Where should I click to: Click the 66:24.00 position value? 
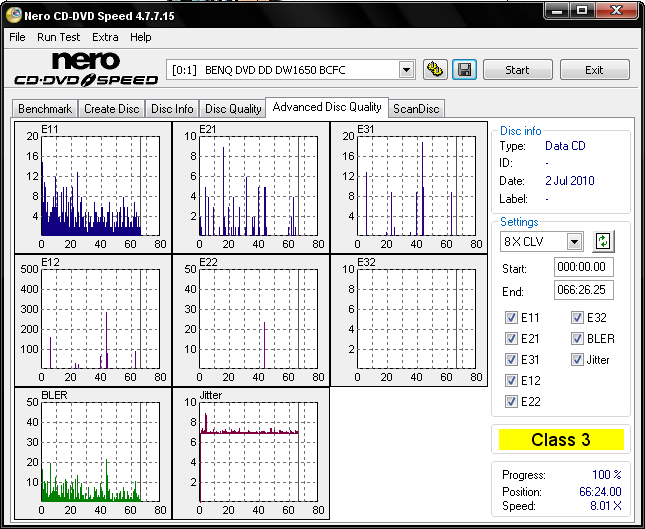click(600, 492)
